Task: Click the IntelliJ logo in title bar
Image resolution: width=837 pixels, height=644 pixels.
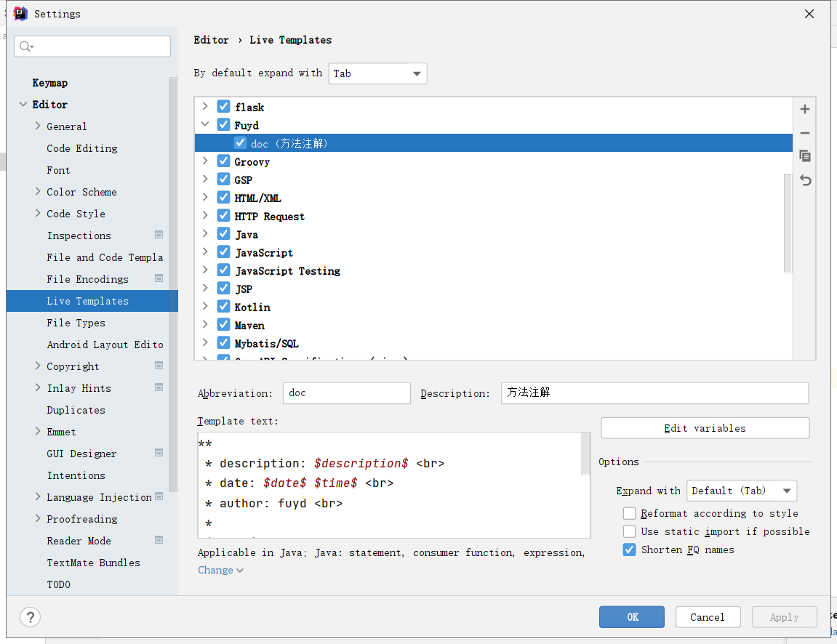Action: [x=20, y=13]
